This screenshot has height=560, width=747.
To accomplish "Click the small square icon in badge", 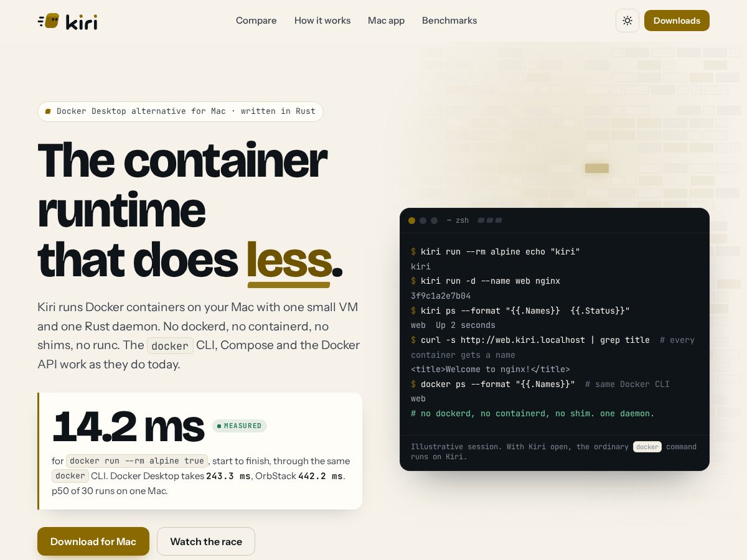I will (48, 111).
